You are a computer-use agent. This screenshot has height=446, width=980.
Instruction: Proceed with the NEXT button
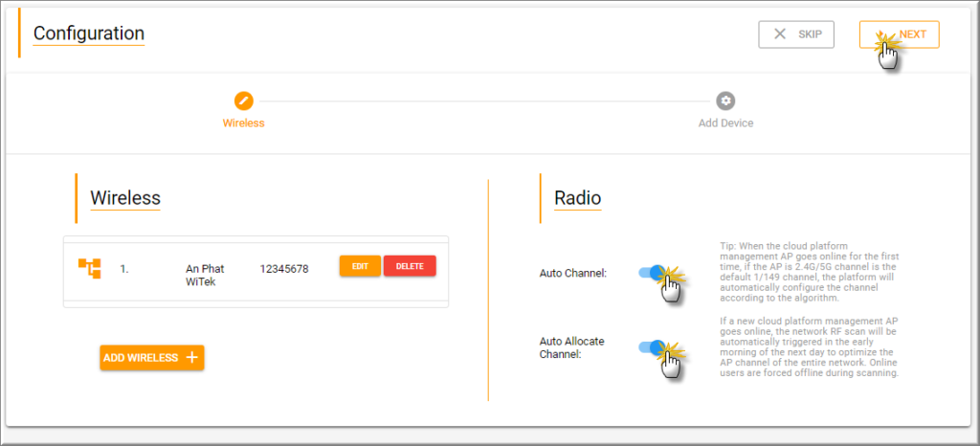coord(899,34)
